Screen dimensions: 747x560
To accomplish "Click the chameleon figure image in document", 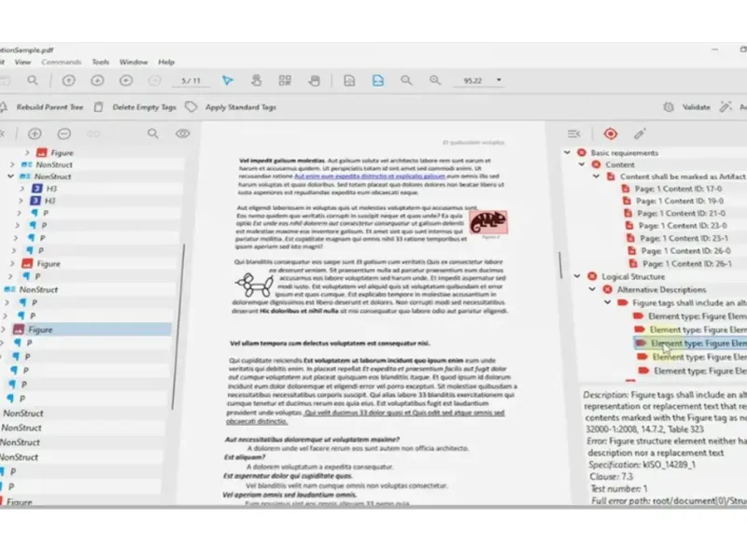I will pos(487,222).
